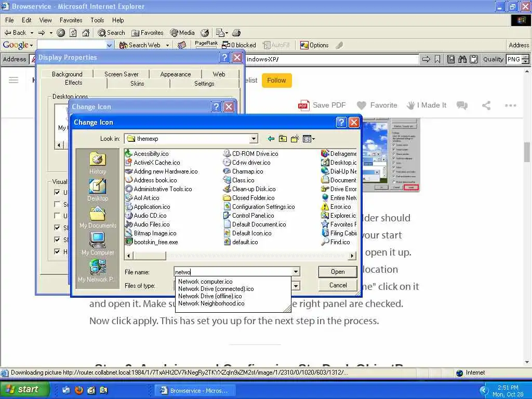The height and width of the screenshot is (399, 532).
Task: Open the Google logo dropdown menu
Action: (x=18, y=45)
